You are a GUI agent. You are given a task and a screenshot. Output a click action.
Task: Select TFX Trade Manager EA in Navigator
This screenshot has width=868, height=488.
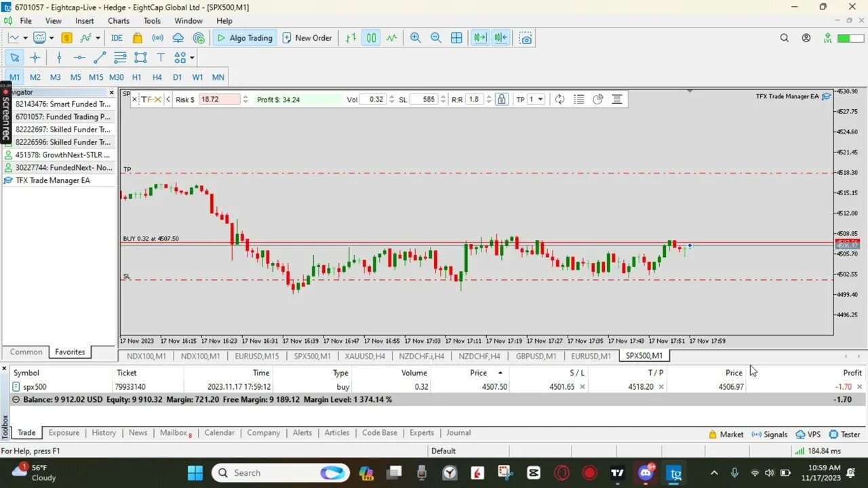point(52,180)
